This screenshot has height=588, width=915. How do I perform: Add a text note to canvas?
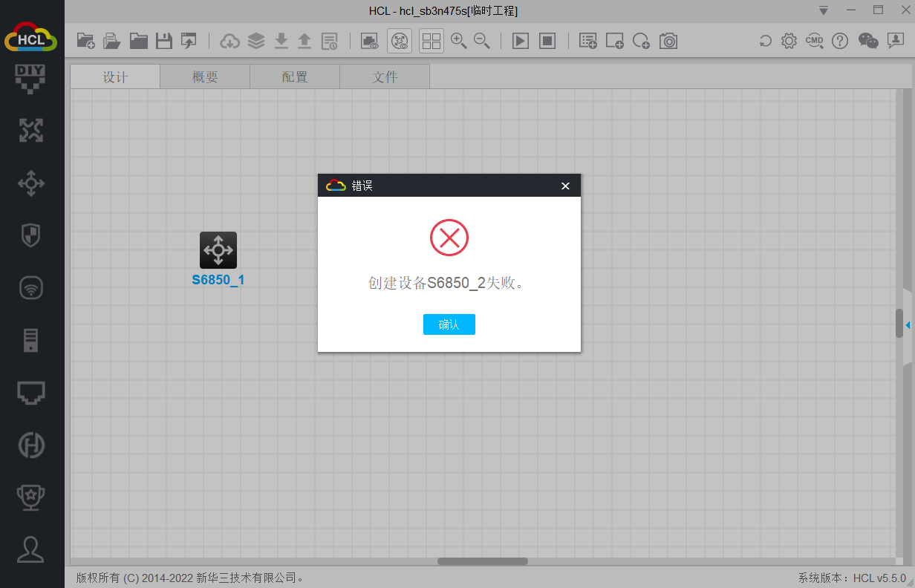[588, 41]
